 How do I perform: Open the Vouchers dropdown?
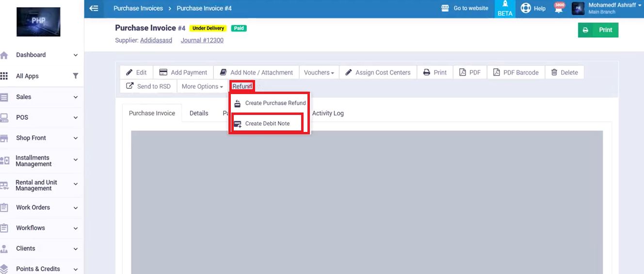319,72
